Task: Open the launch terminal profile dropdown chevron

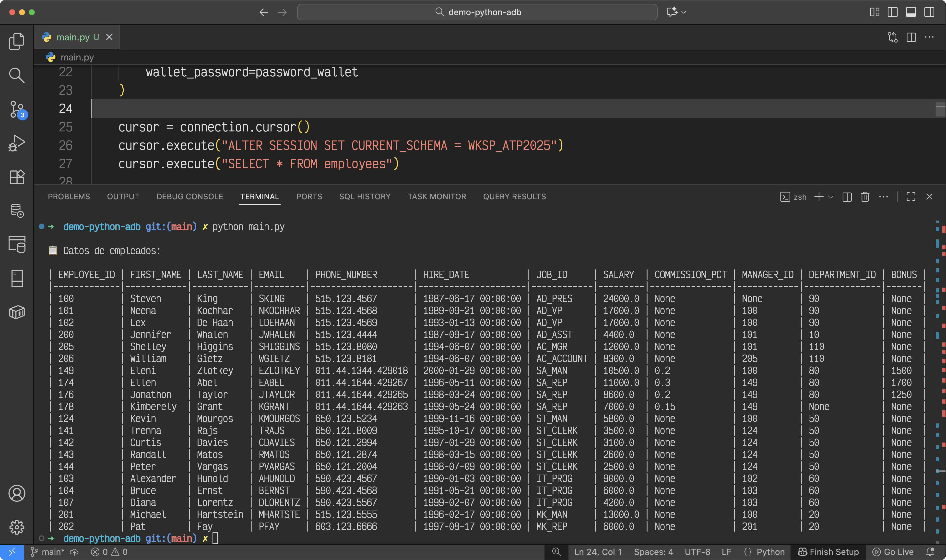Action: [830, 197]
